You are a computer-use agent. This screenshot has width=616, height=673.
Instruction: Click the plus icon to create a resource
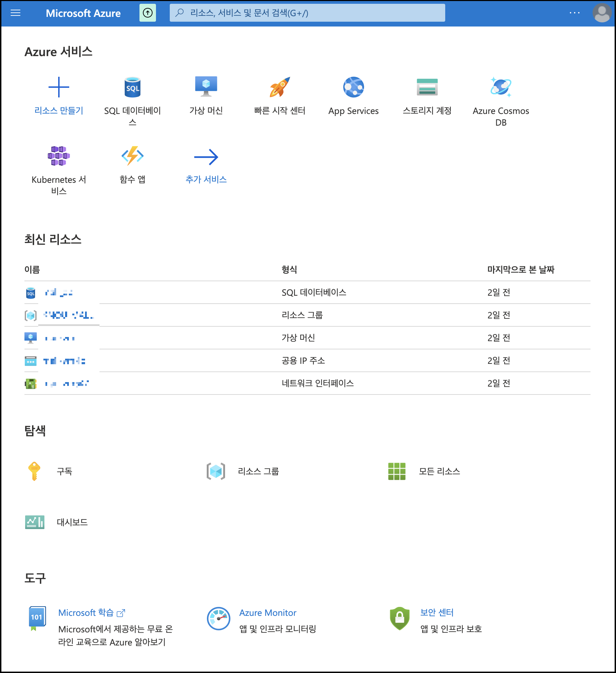59,87
